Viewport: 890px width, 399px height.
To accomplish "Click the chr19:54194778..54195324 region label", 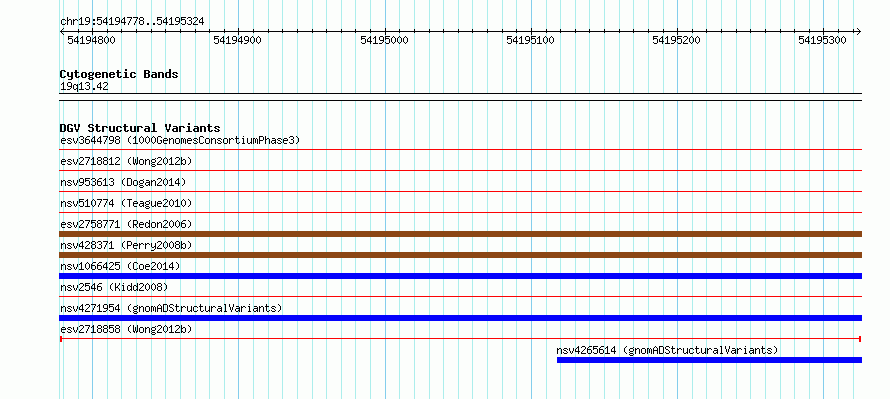I will pyautogui.click(x=132, y=22).
